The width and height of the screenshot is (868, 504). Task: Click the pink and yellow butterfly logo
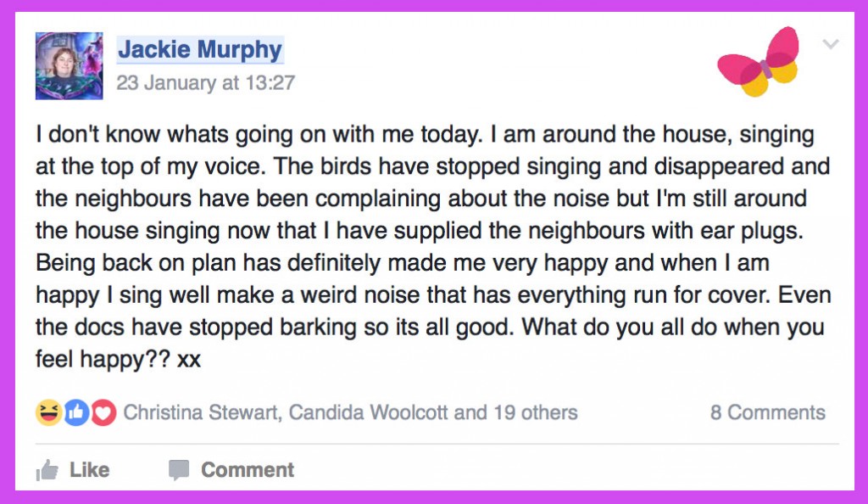[x=759, y=61]
